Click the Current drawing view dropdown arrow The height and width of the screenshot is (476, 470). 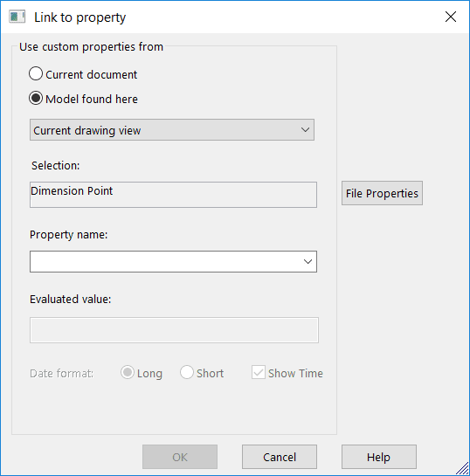pyautogui.click(x=305, y=130)
